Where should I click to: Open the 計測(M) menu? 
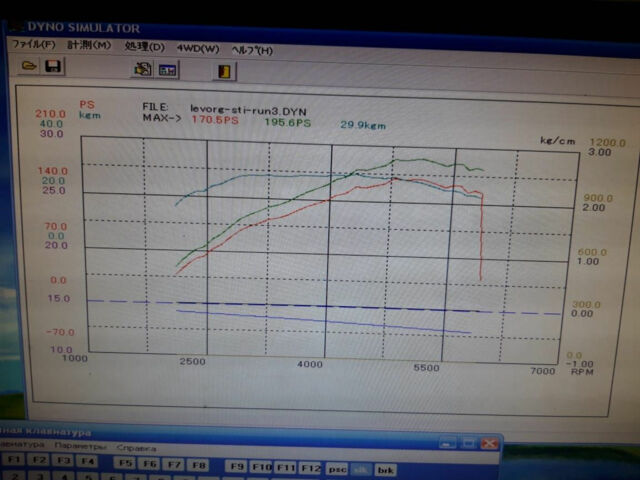(x=89, y=45)
